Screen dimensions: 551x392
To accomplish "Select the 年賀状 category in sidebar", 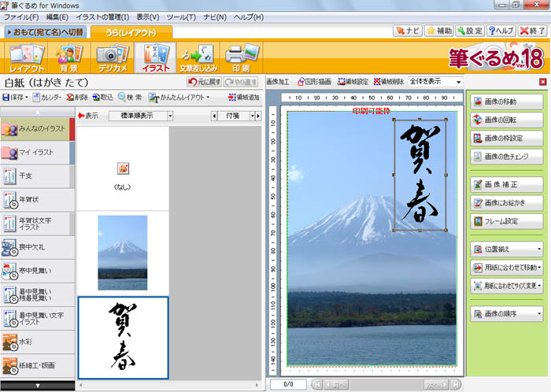I will (x=35, y=200).
